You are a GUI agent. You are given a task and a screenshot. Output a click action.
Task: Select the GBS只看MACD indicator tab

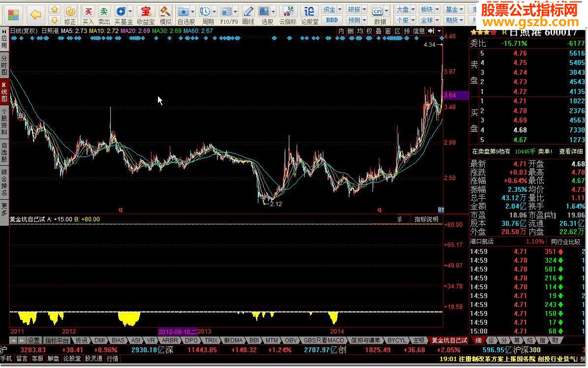coord(324,340)
